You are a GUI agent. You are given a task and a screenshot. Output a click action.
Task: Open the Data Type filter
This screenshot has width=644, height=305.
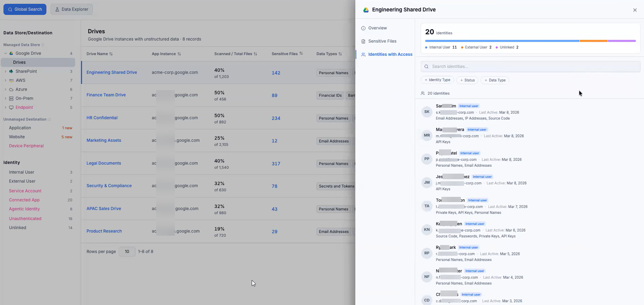point(495,80)
